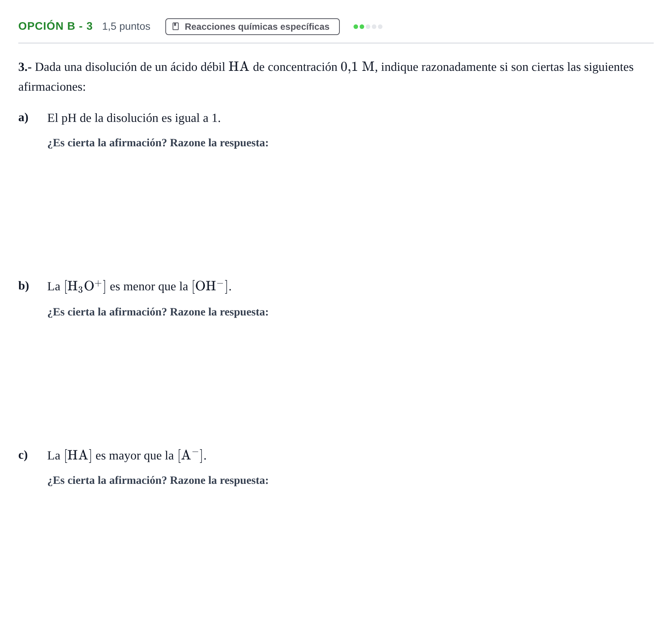Click statement b) about [H3O+] and [OH−]
Image resolution: width=672 pixels, height=621 pixels.
click(x=139, y=286)
